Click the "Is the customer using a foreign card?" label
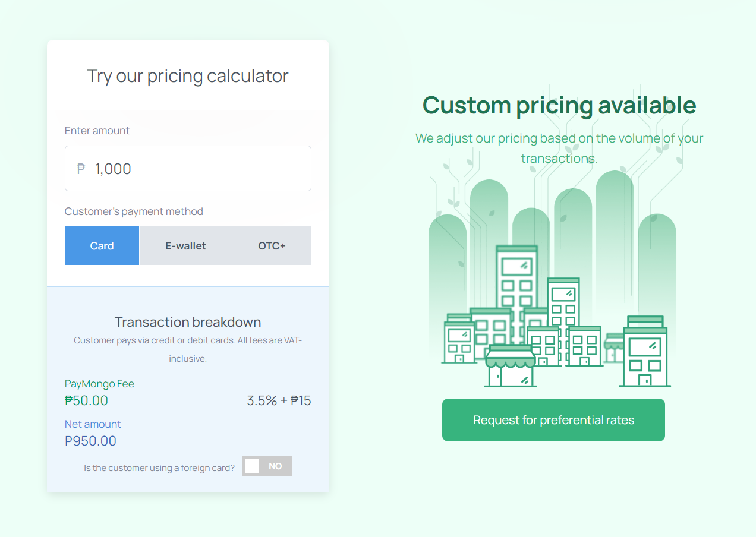Viewport: 756px width, 537px height. pos(159,468)
